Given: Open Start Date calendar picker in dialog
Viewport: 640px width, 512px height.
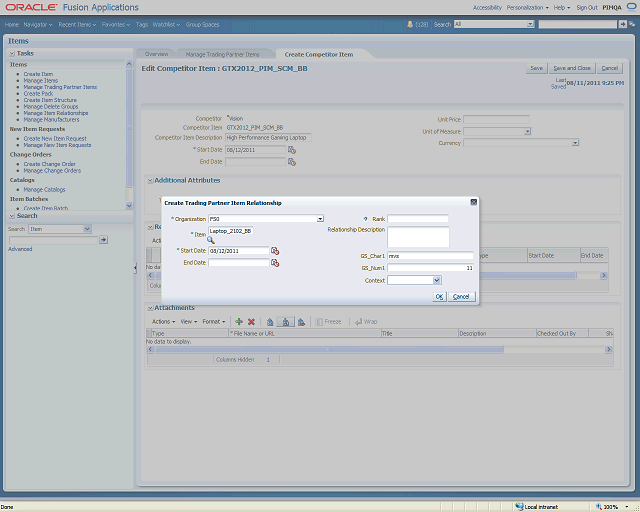Looking at the screenshot, I should click(274, 251).
